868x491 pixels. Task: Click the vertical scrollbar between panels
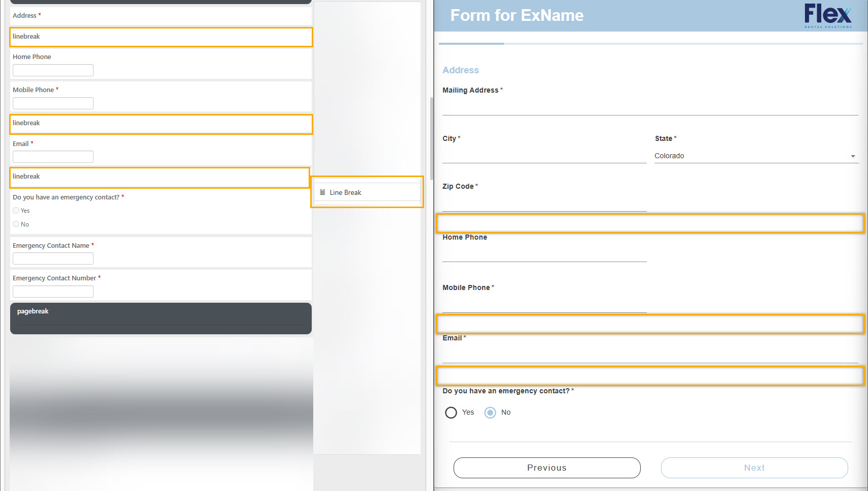(432, 138)
